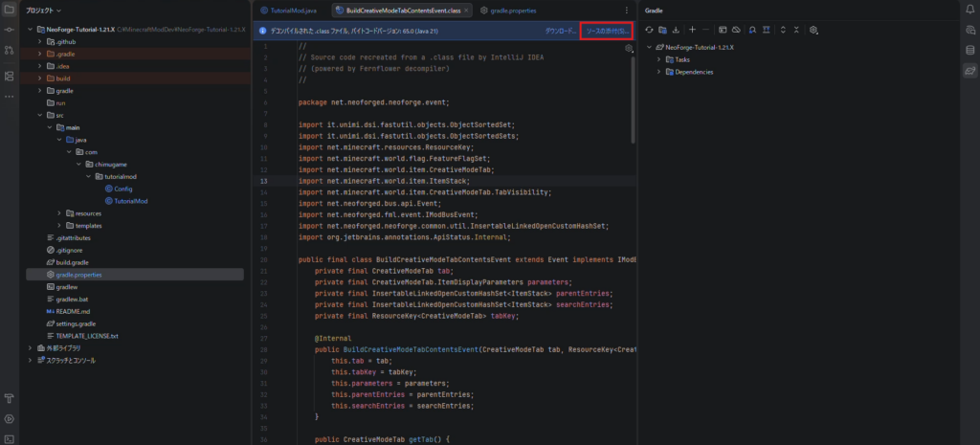Open the Database tool window
Image resolution: width=980 pixels, height=445 pixels.
tap(970, 50)
